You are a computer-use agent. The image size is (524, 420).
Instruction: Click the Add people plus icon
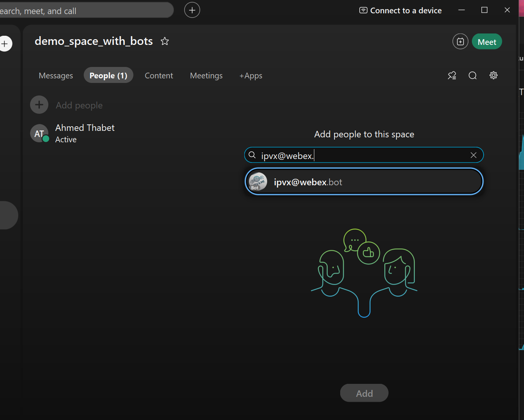click(x=39, y=105)
